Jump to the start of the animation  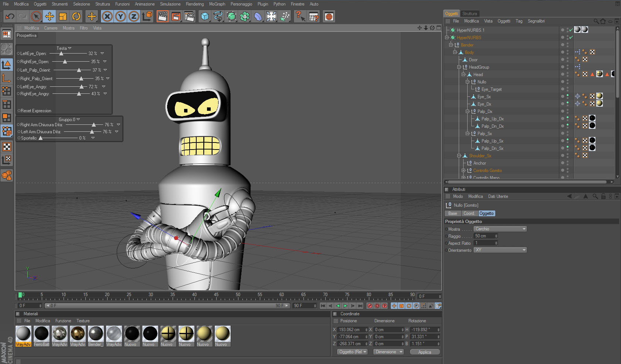tap(323, 306)
